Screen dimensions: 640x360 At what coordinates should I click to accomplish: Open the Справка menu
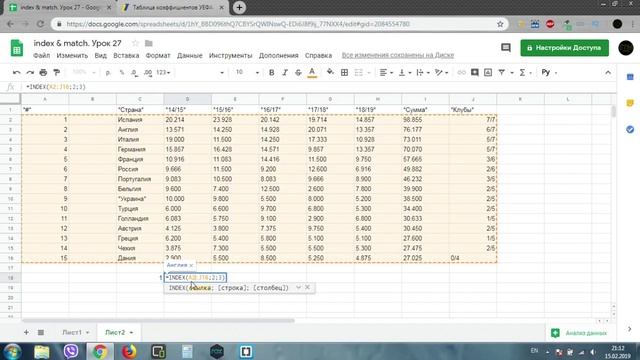click(318, 56)
